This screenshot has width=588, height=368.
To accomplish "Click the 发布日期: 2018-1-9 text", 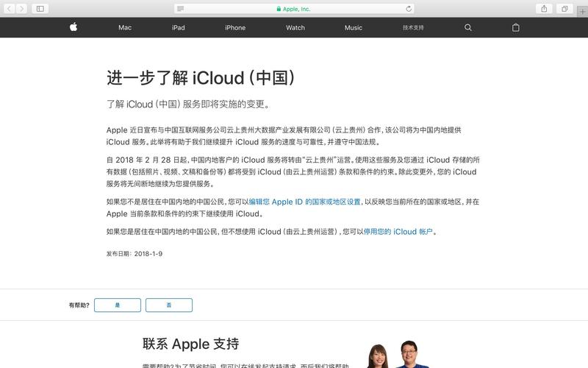I will tap(135, 254).
